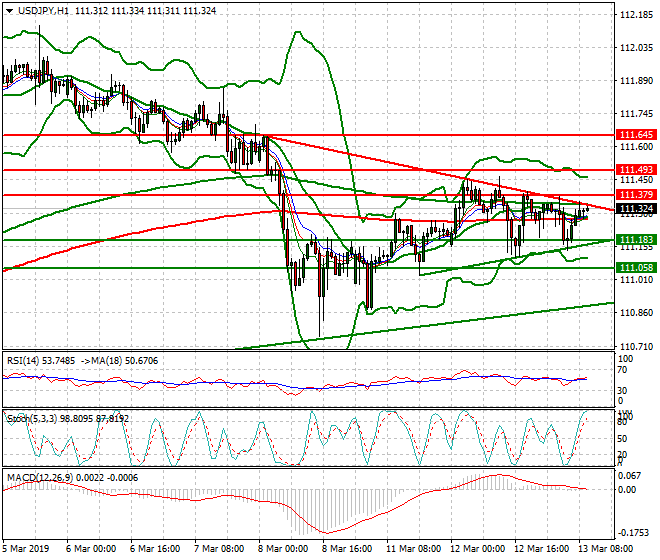Click the 11 Mar 08:00 time axis label

click(413, 549)
